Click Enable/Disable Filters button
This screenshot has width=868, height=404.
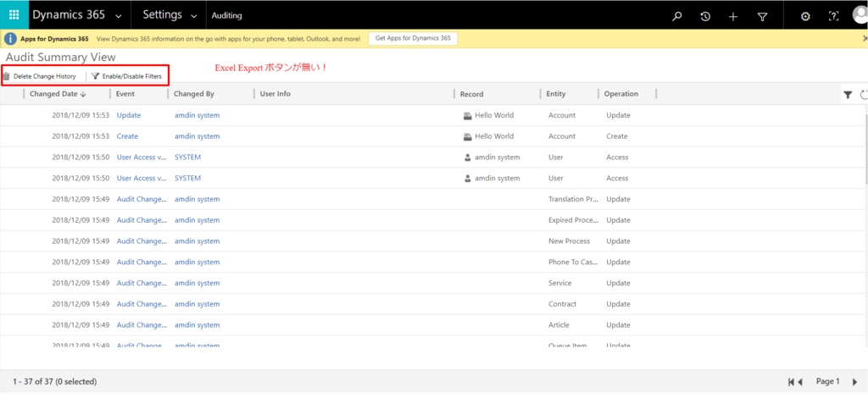(x=127, y=76)
